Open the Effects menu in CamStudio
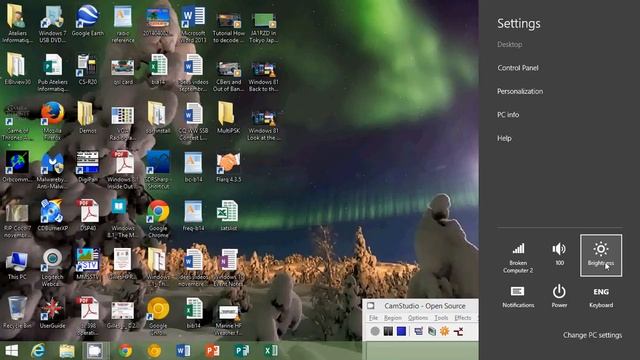 pyautogui.click(x=462, y=318)
